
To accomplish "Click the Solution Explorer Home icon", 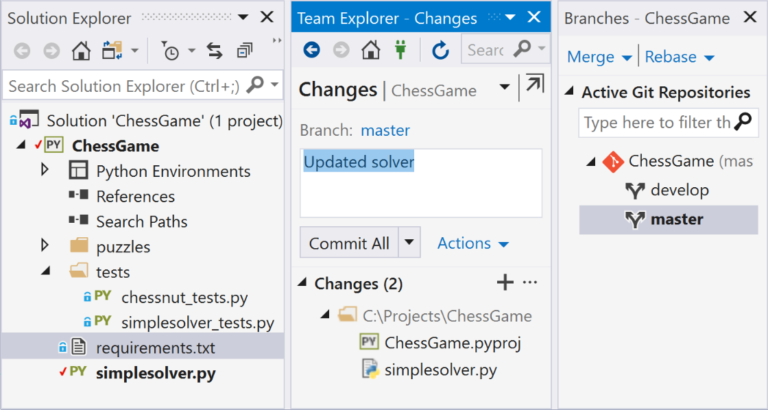I will [x=82, y=50].
